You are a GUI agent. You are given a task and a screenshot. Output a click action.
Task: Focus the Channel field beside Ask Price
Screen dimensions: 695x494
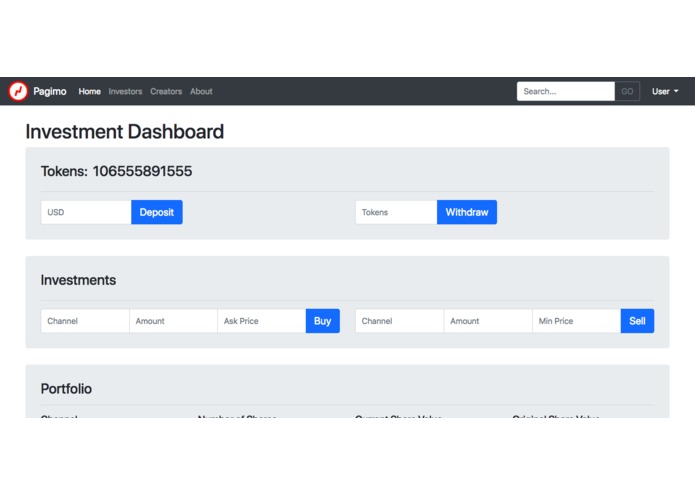(x=85, y=321)
